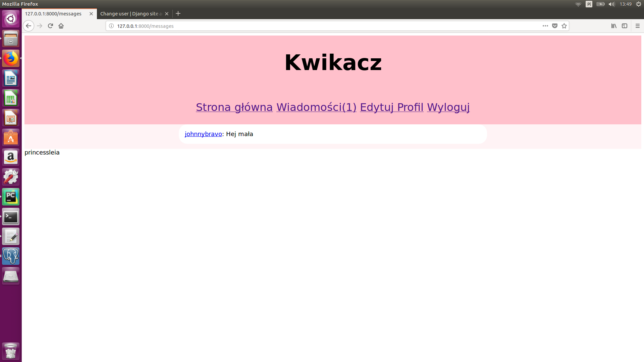
Task: Click the Firefox Library icon in toolbar
Action: click(614, 26)
